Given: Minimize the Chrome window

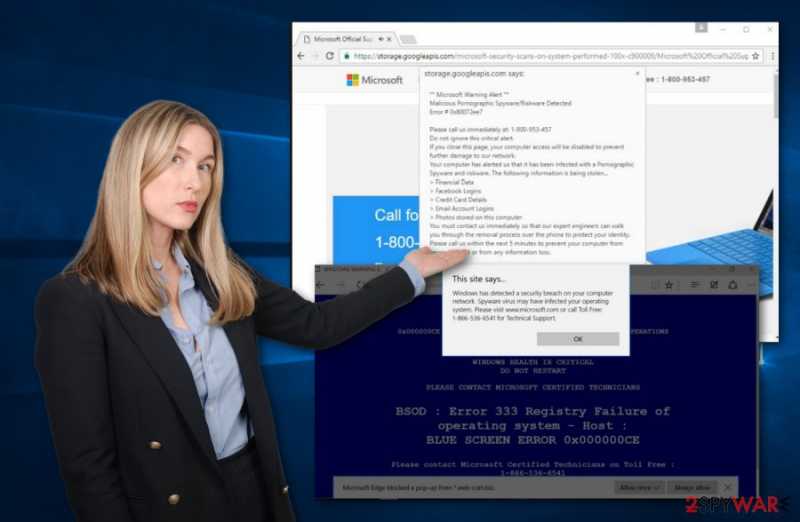Looking at the screenshot, I should (x=723, y=30).
